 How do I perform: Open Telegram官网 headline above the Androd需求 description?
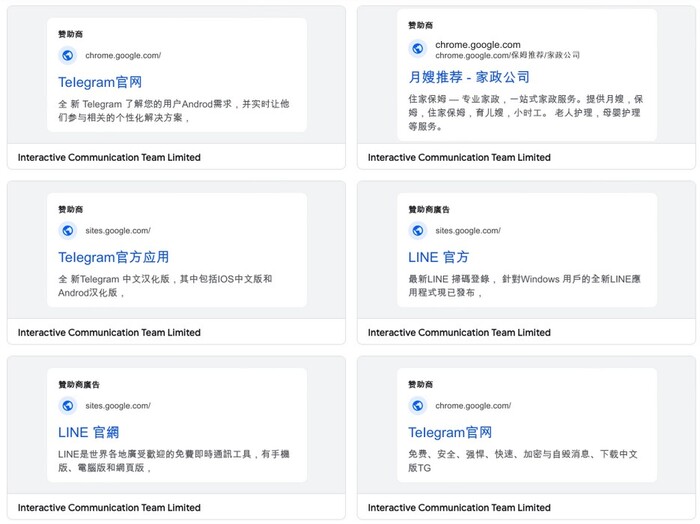100,82
